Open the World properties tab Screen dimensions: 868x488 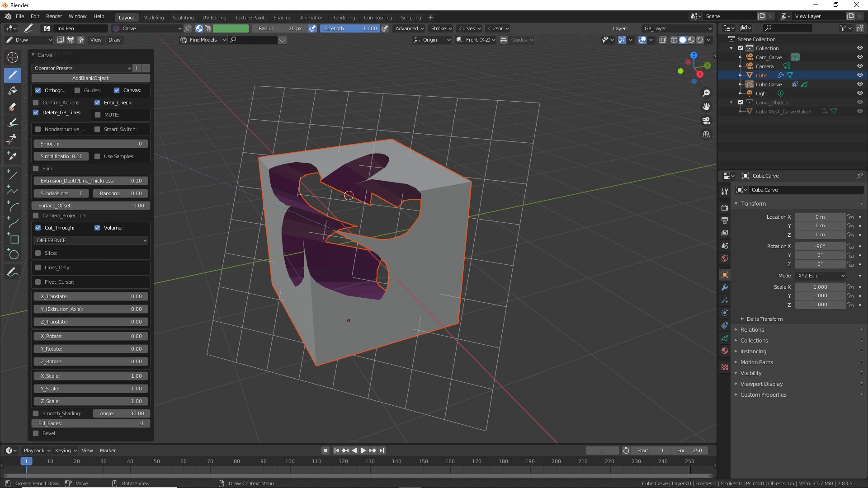pos(725,258)
